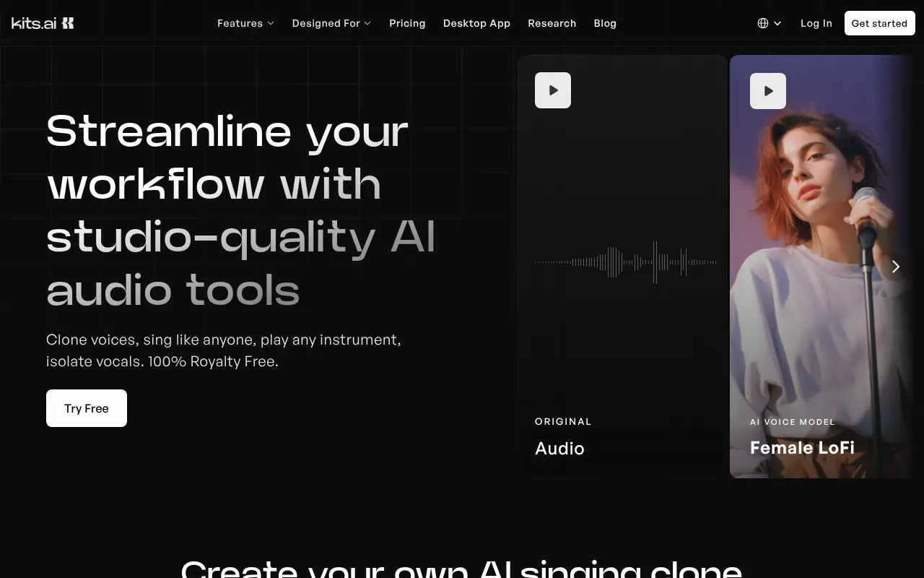Navigate to the Research page
Viewport: 924px width, 578px height.
552,23
